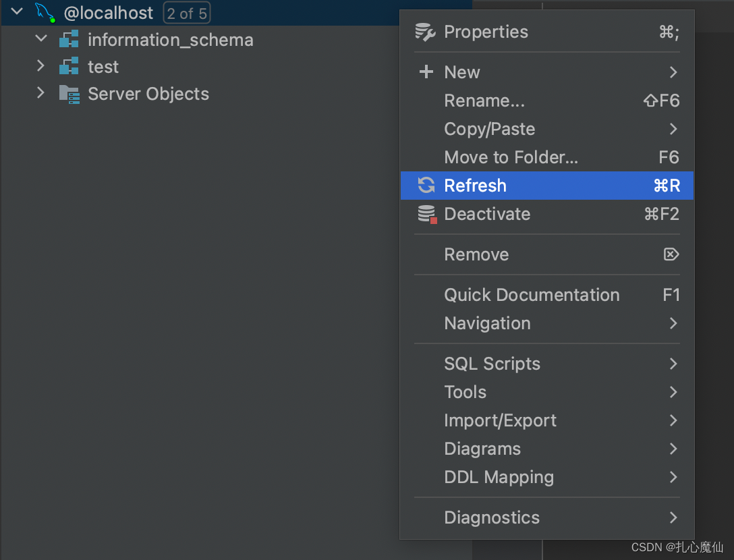Click the test schema icon
This screenshot has width=734, height=560.
pos(69,67)
